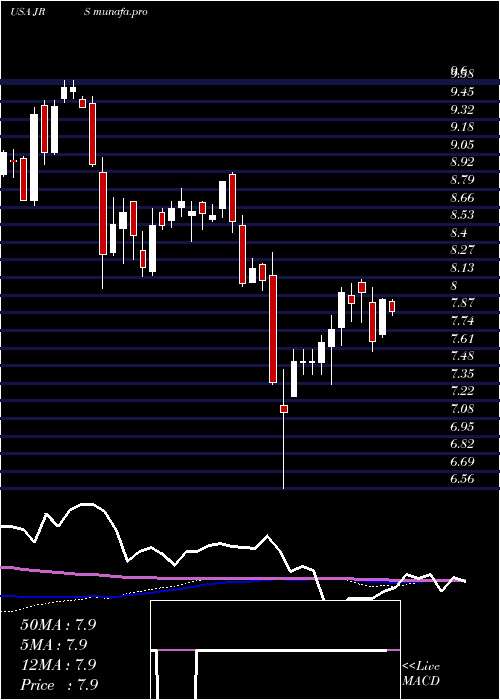500x700 pixels.
Task: Click the last red candle on the right
Action: click(x=392, y=306)
